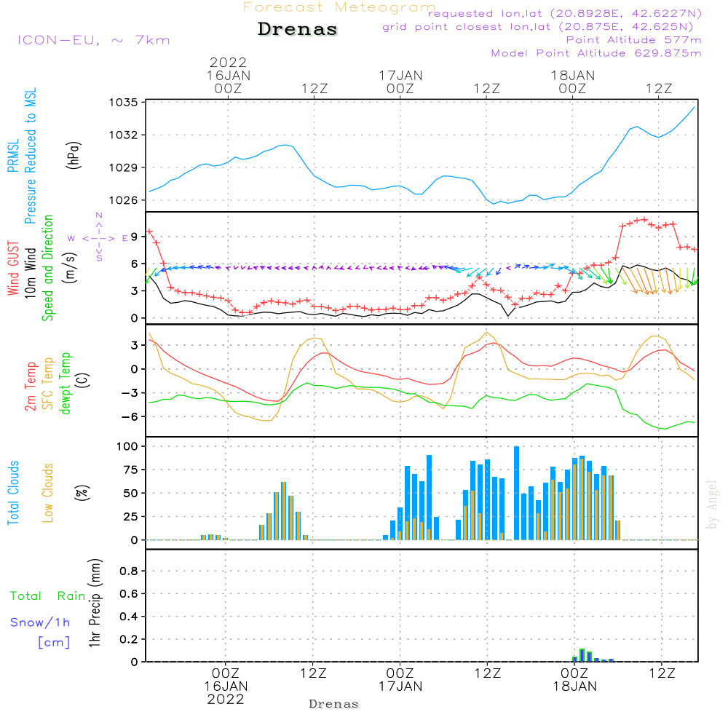Screen dimensions: 728x728
Task: Click the blue Total Clouds axis label
Action: point(13,493)
